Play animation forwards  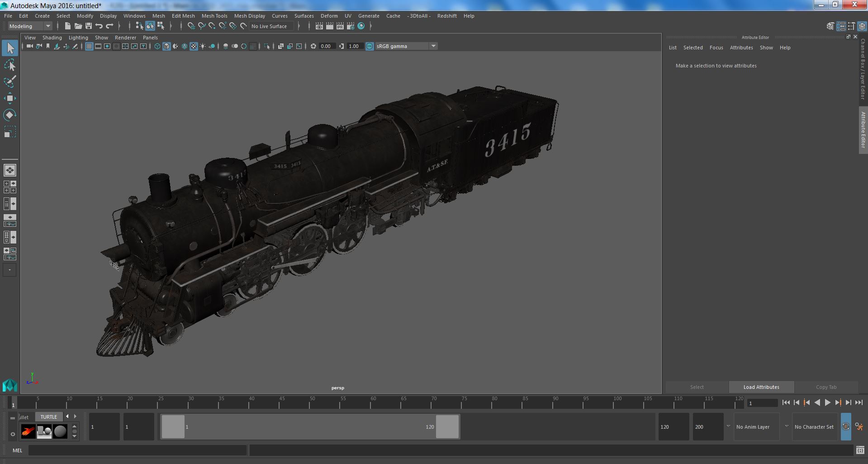tap(828, 402)
